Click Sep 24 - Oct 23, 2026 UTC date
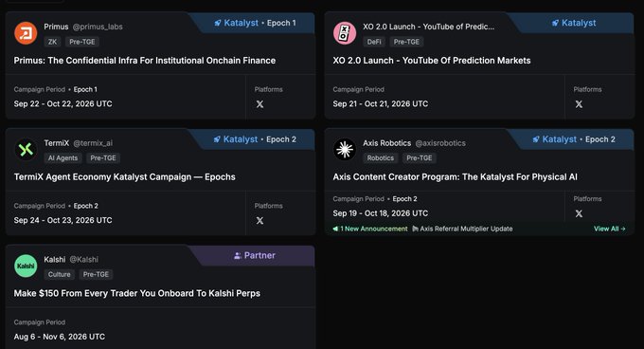 point(63,220)
